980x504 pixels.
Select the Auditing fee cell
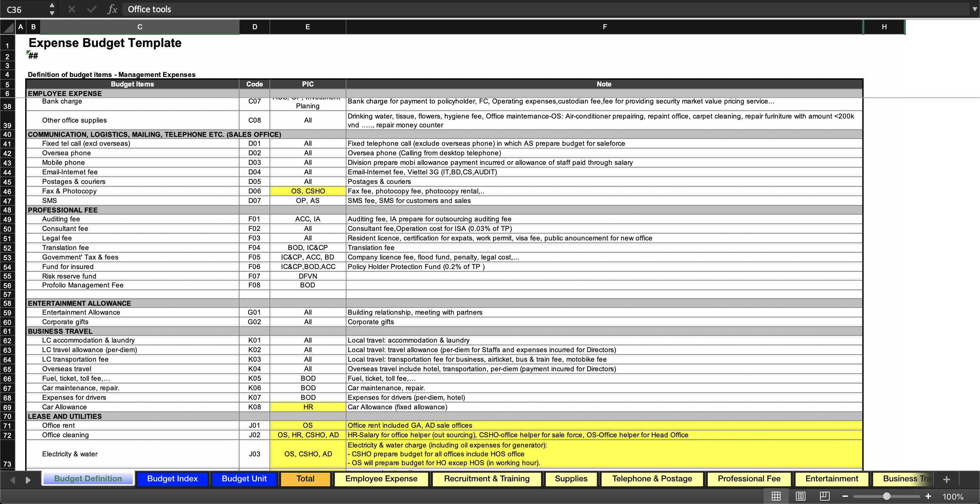[x=132, y=219]
